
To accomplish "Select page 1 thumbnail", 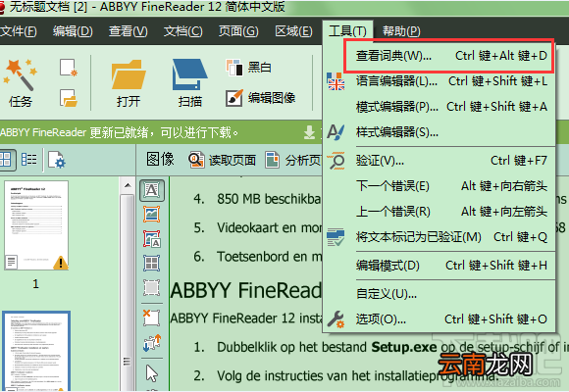I will (36, 225).
